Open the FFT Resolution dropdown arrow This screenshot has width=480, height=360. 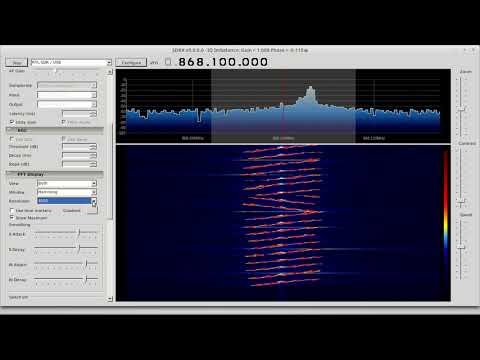94,201
